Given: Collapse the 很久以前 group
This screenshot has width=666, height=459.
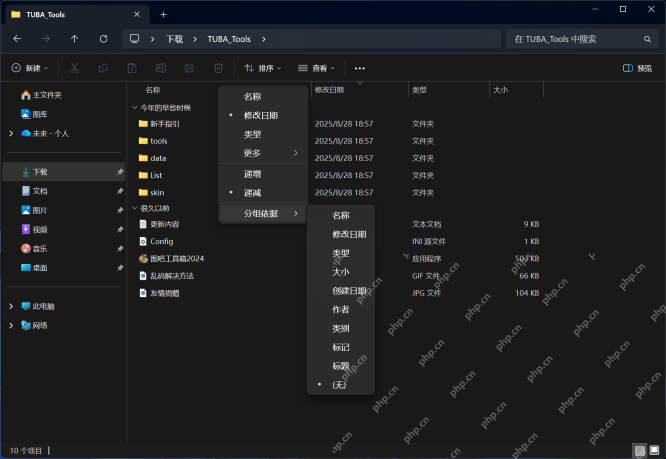Looking at the screenshot, I should coord(135,208).
